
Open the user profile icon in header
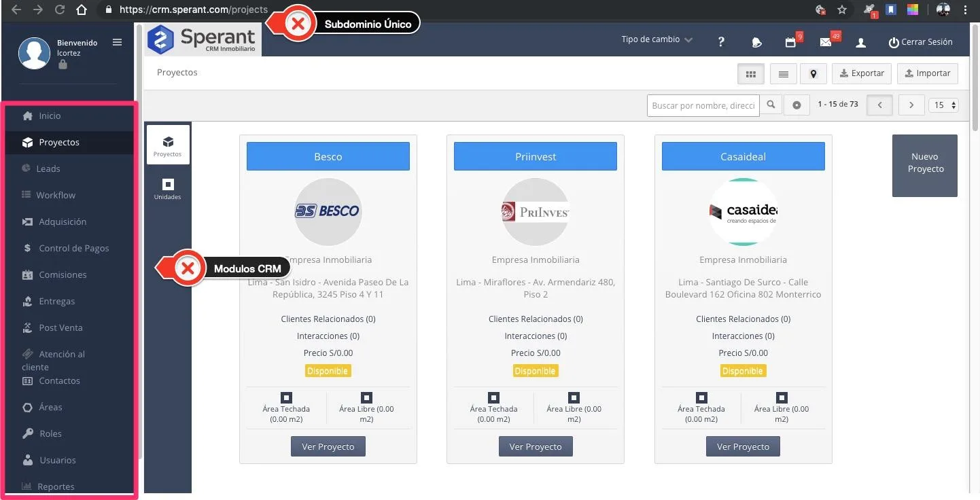coord(860,42)
